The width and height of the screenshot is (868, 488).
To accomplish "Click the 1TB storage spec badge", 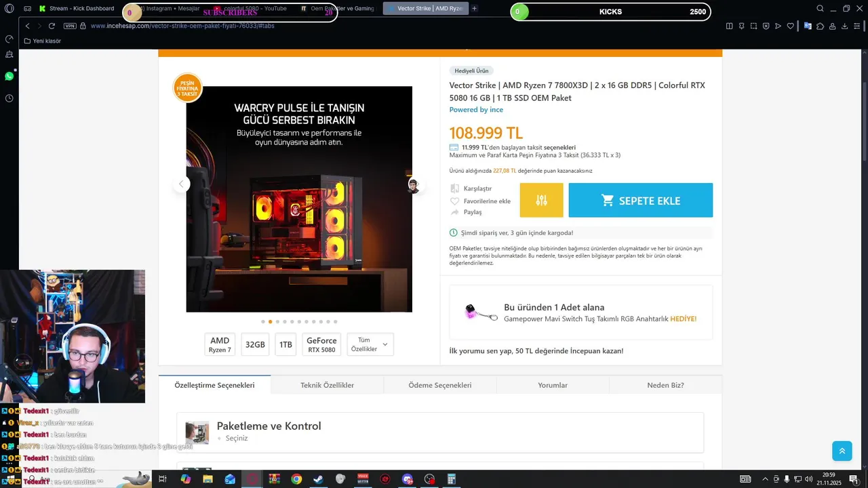I will (x=285, y=344).
